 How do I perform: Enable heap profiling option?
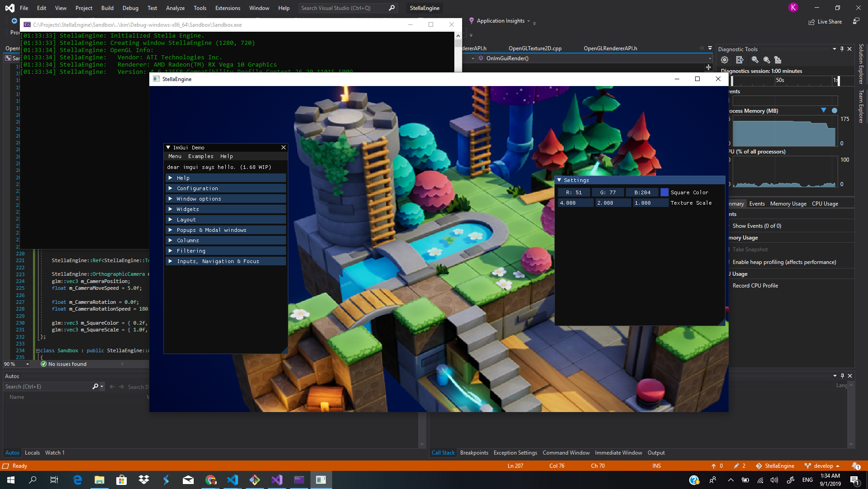click(784, 262)
